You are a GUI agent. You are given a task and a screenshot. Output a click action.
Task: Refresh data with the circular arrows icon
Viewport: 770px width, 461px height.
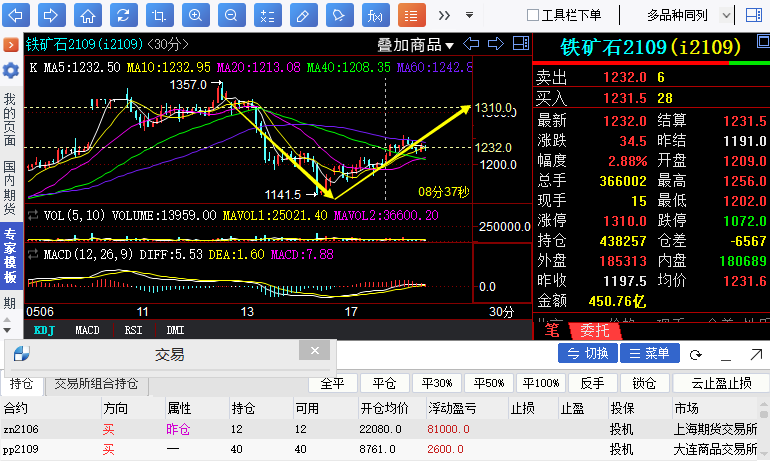pyautogui.click(x=124, y=15)
